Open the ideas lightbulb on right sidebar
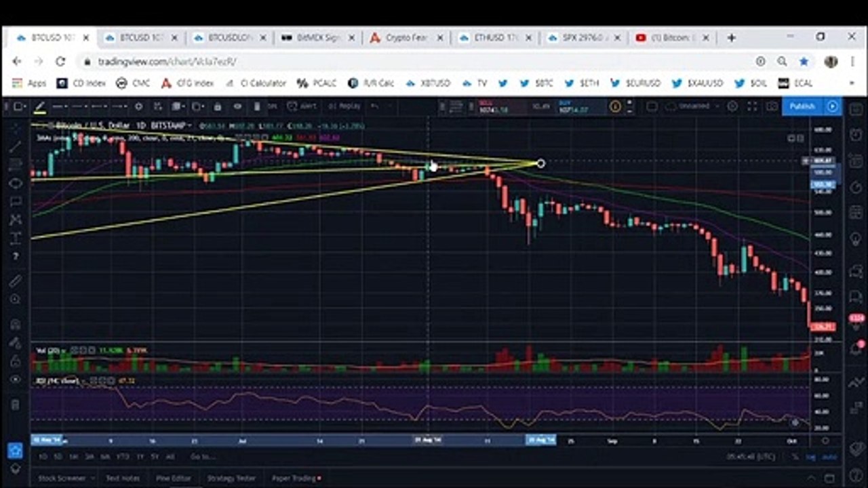The height and width of the screenshot is (488, 868). [854, 238]
